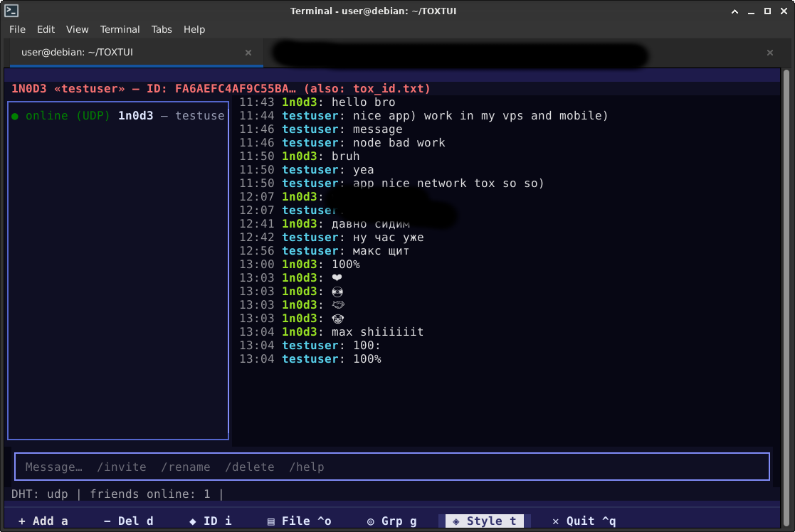Focus the Message input field
Screen dimensions: 795x532
(x=392, y=467)
